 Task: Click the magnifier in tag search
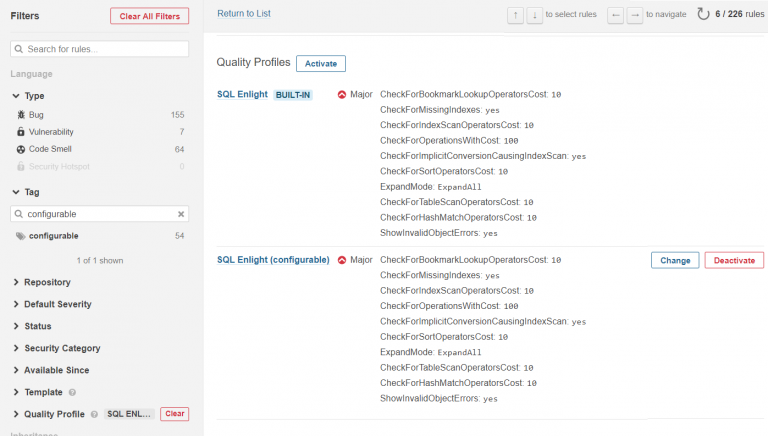click(x=19, y=214)
